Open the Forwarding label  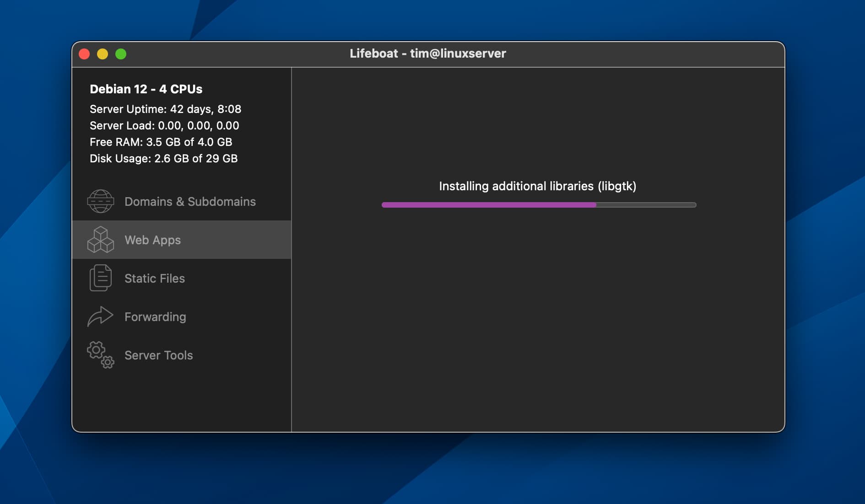[155, 317]
